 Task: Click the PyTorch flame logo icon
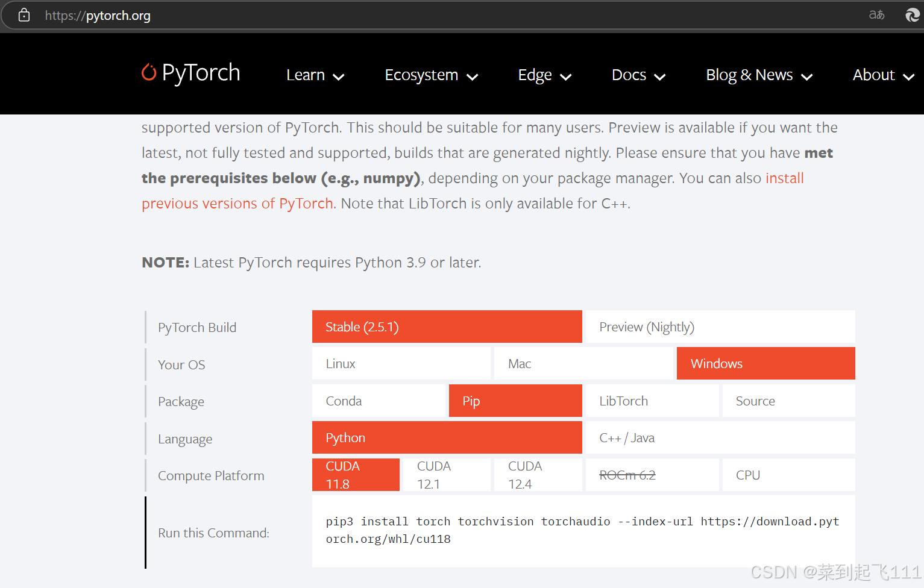pos(149,72)
